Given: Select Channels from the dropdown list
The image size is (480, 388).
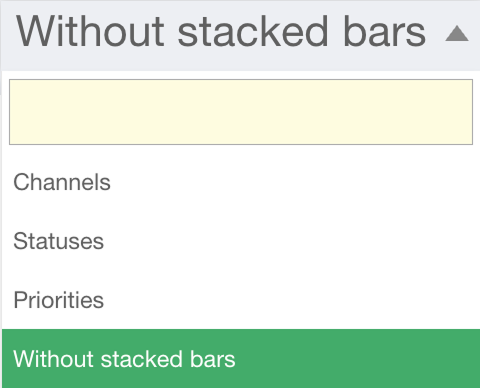Looking at the screenshot, I should (x=241, y=182).
